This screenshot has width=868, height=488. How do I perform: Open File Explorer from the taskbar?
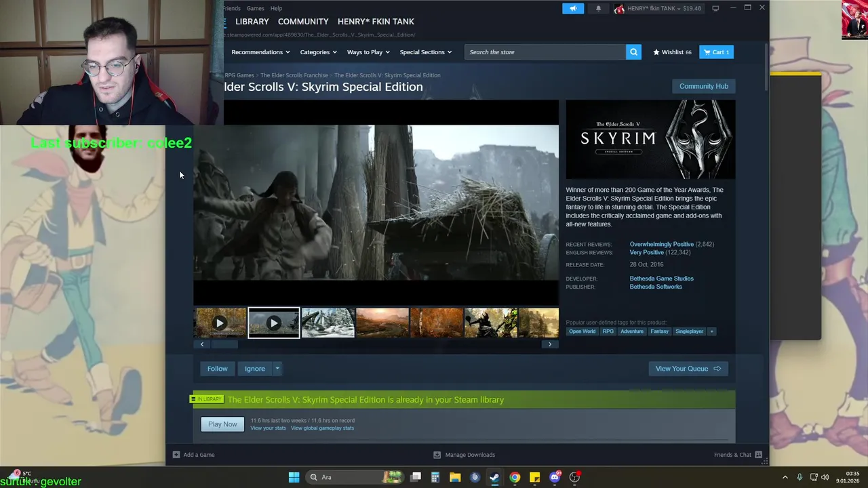455,477
